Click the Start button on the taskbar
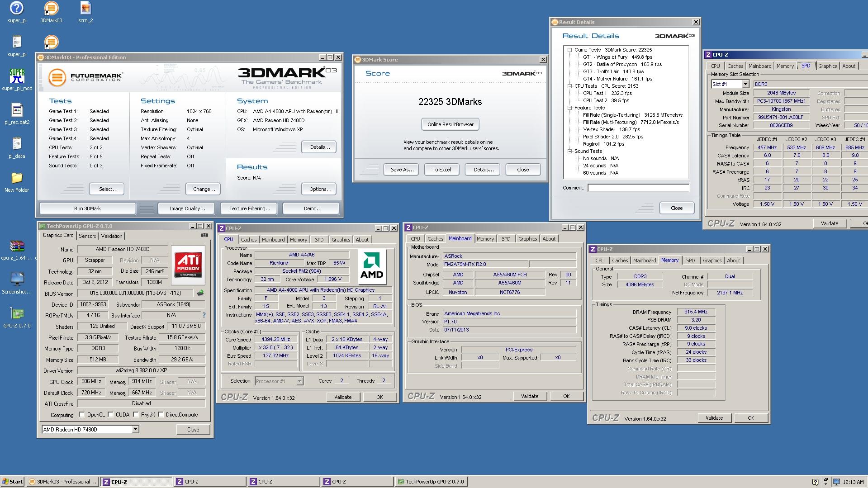Screen dimensions: 868x488 click(x=13, y=482)
